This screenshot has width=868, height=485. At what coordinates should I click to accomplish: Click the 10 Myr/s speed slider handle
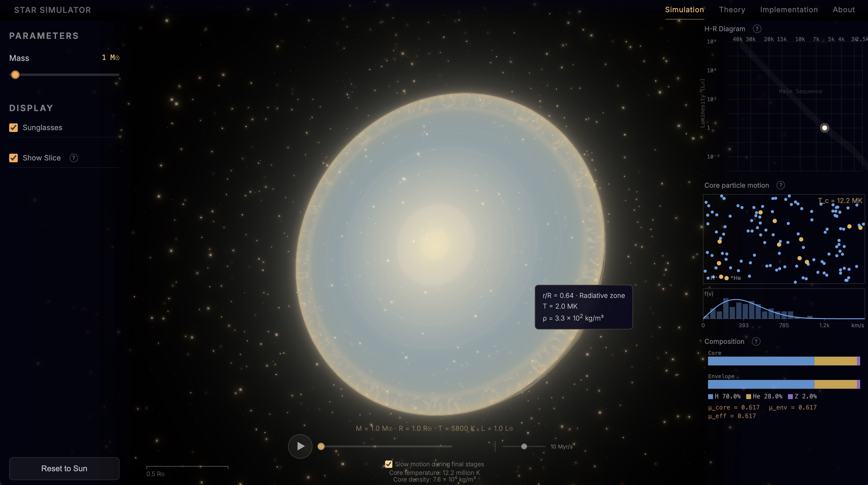pos(524,446)
